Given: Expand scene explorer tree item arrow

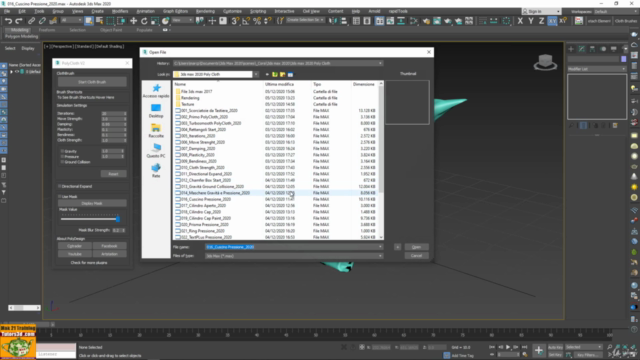Looking at the screenshot, I should point(11,71).
